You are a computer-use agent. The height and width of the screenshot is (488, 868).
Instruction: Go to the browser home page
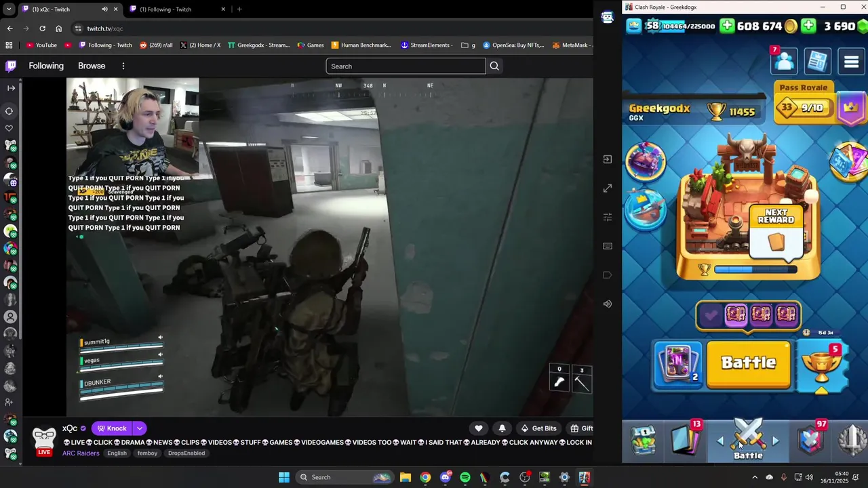click(x=59, y=28)
